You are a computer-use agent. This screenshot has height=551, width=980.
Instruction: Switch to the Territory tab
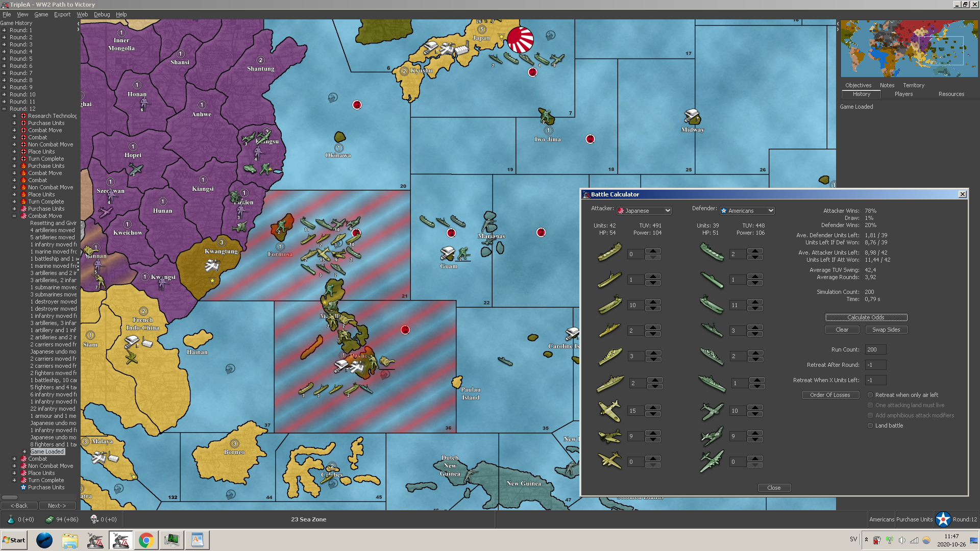coord(913,85)
